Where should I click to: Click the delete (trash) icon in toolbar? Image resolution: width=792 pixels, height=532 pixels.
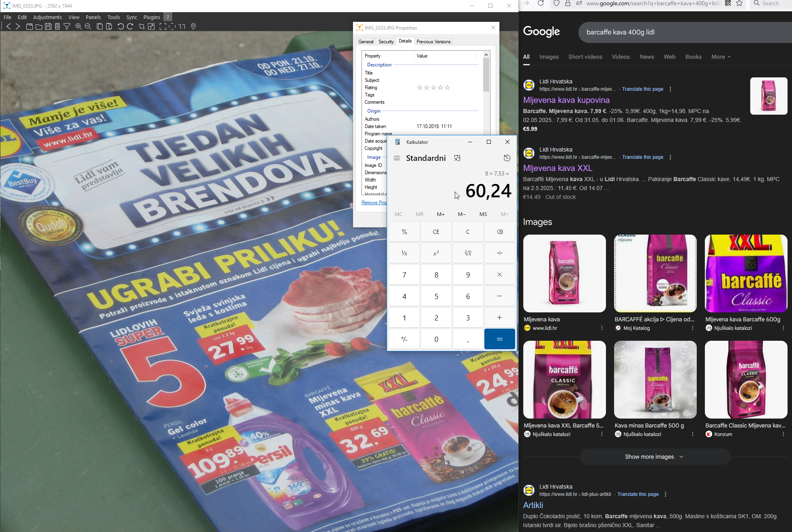click(x=58, y=26)
